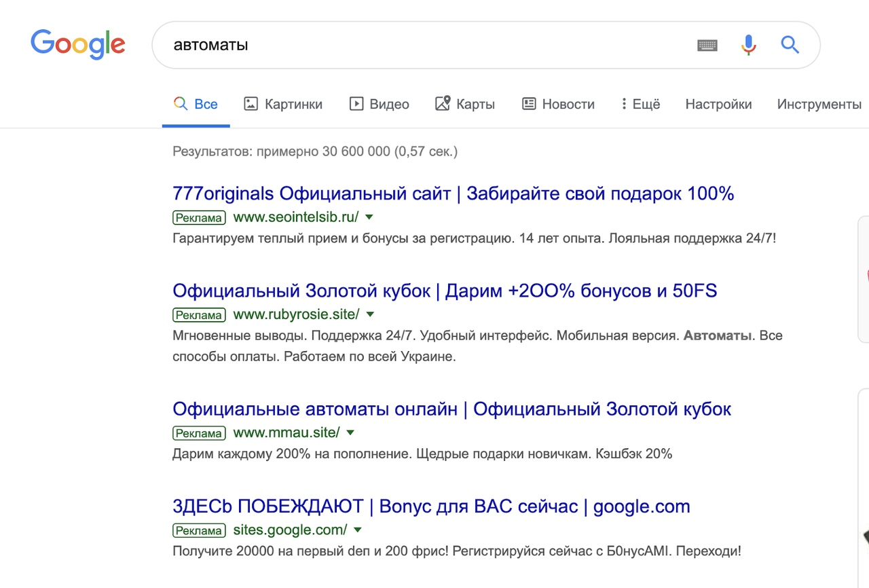
Task: Click Реклама badge of mmau.site ad
Action: tap(199, 433)
